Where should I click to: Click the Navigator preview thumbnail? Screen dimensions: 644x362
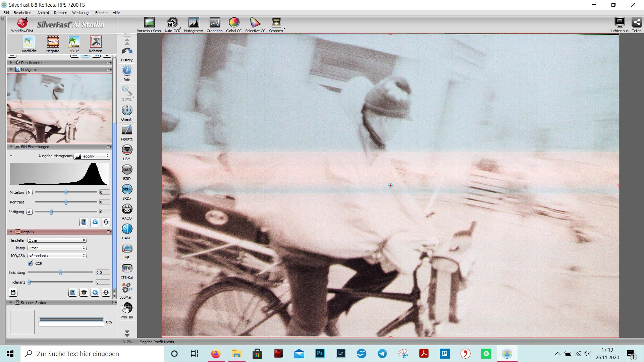pyautogui.click(x=59, y=108)
